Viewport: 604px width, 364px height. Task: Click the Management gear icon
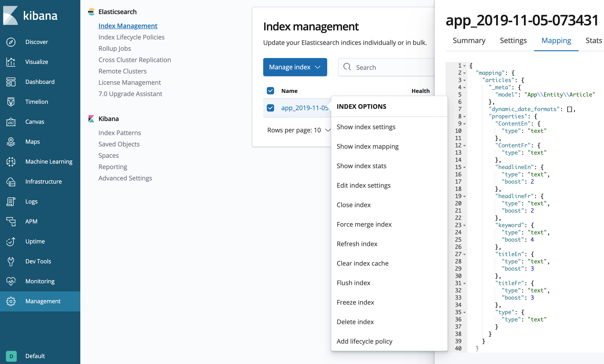(11, 301)
